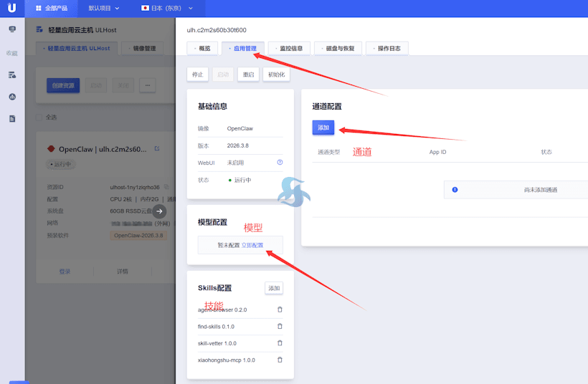Switch to 镜像管理 tab
Screen dimensions: 588x384
[x=143, y=48]
